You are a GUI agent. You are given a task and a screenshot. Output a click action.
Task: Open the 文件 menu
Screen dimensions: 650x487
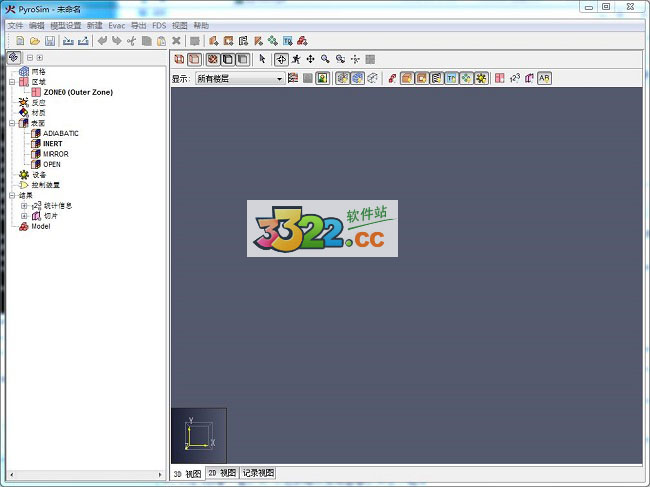pyautogui.click(x=15, y=24)
